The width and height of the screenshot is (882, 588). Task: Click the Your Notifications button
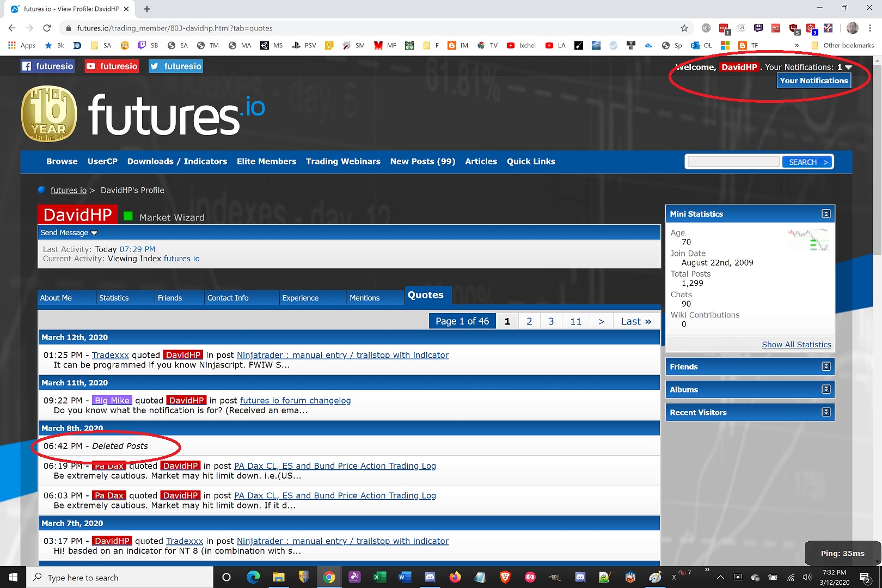814,81
